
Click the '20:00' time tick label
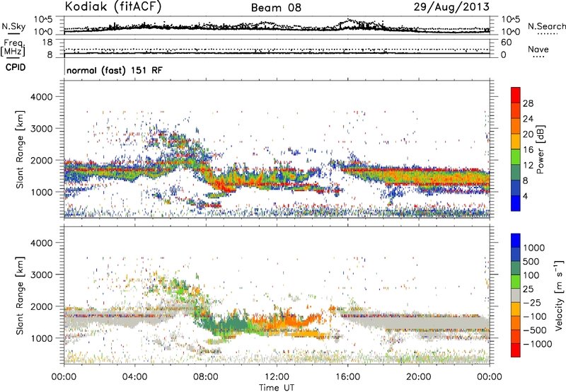pos(419,377)
